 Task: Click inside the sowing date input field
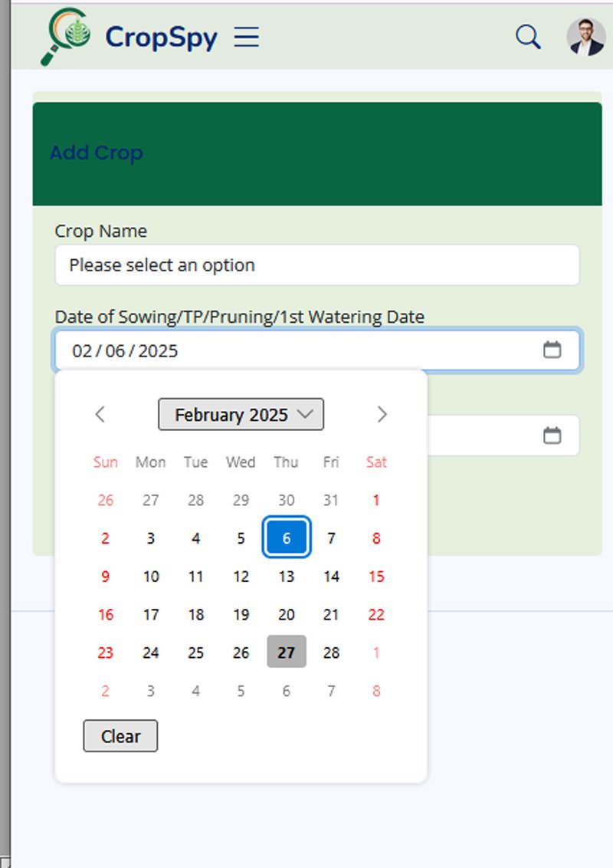click(230, 350)
